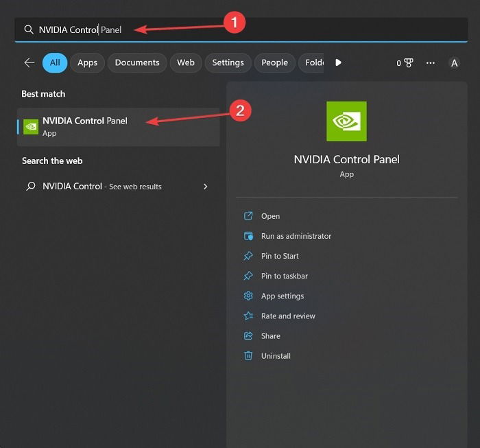This screenshot has width=480, height=448.
Task: Click the Pin to Start pin icon
Action: tap(248, 256)
